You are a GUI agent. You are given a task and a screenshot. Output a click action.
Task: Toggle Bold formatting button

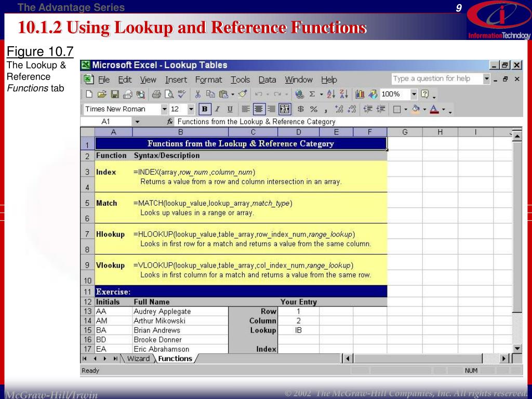point(205,109)
